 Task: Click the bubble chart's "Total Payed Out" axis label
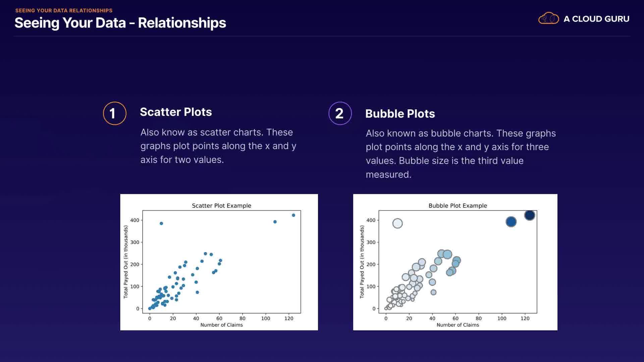[x=362, y=262]
